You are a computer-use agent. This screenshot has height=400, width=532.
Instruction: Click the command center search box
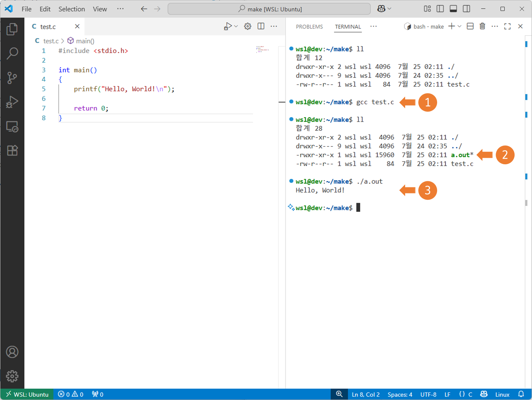[269, 9]
